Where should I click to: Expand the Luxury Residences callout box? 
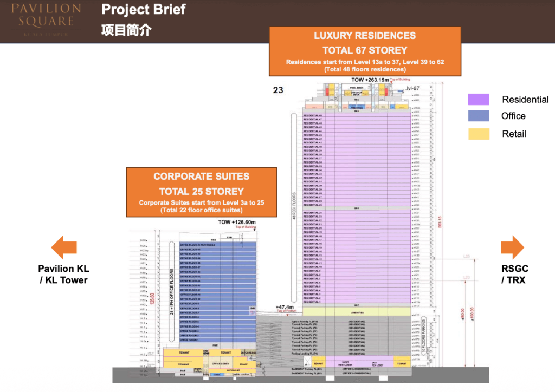(365, 51)
